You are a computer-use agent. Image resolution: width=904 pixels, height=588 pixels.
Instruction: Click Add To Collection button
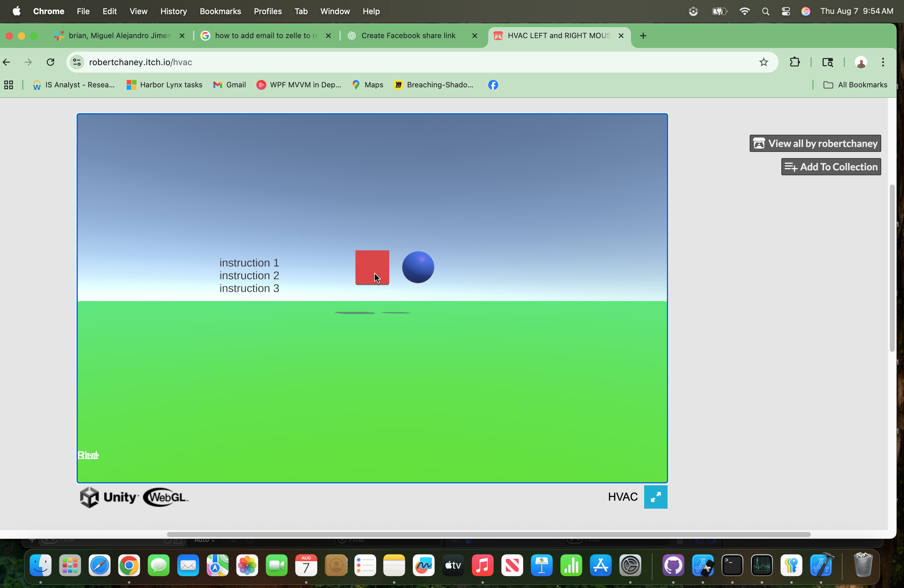tap(831, 167)
